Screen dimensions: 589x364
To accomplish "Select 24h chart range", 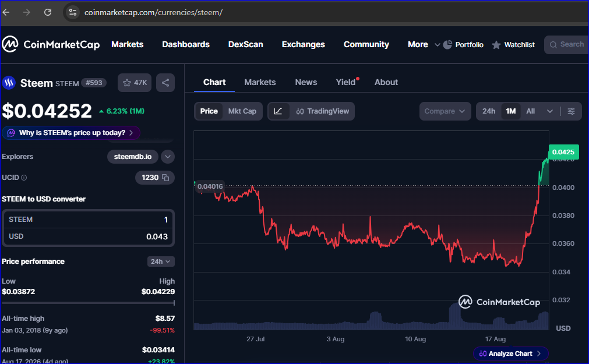I will coord(489,111).
